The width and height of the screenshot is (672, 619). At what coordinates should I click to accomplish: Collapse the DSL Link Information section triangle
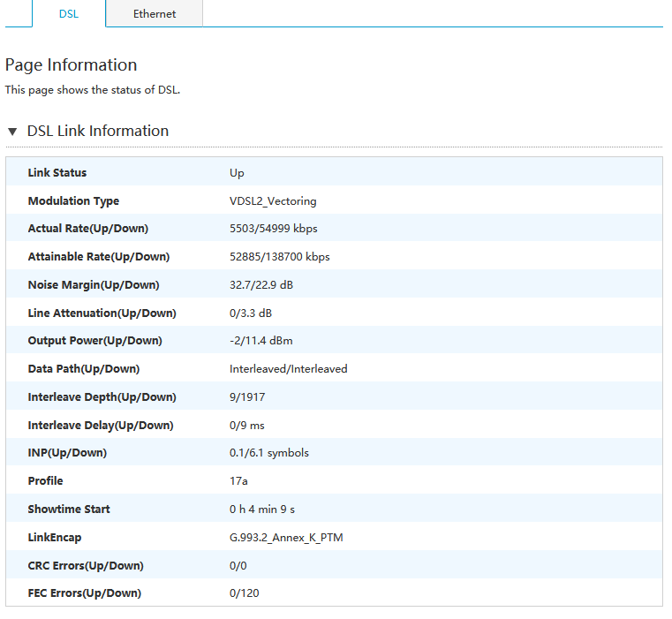12,132
